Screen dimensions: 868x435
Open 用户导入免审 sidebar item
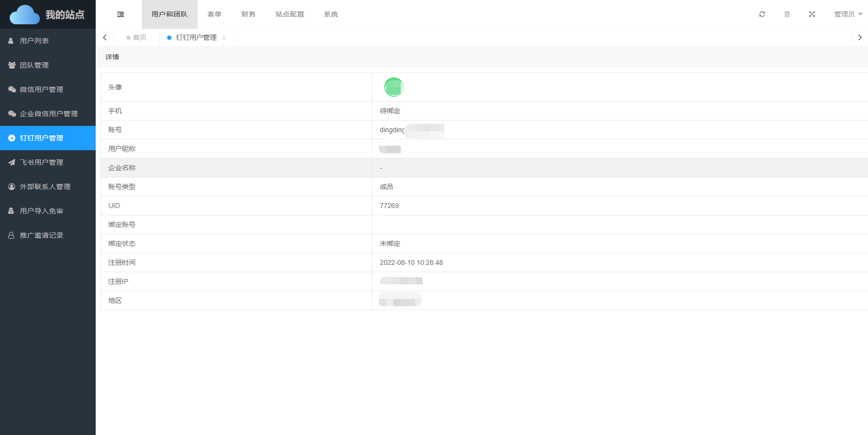(x=41, y=211)
